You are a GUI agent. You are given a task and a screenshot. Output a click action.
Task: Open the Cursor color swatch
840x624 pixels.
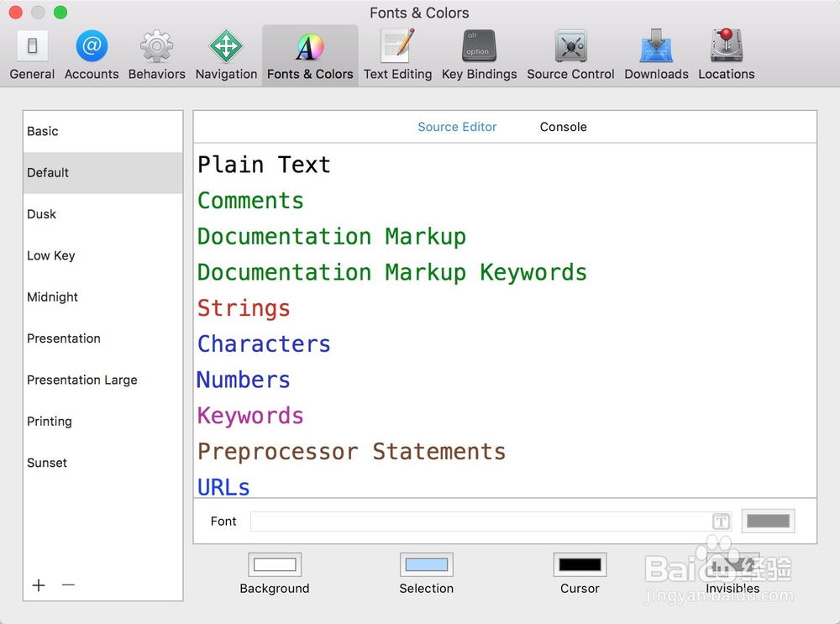[580, 564]
